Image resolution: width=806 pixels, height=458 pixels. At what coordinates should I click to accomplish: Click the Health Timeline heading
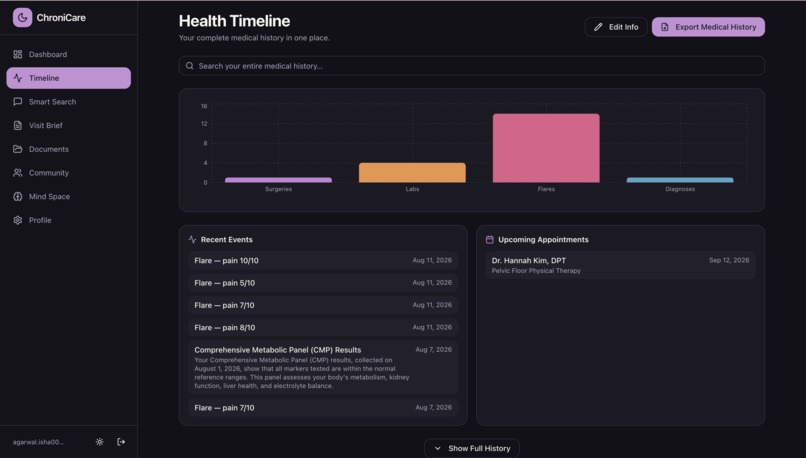pos(234,21)
